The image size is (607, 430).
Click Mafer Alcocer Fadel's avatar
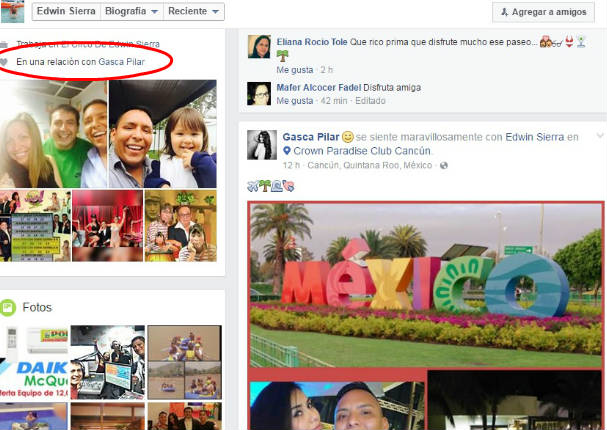click(259, 94)
